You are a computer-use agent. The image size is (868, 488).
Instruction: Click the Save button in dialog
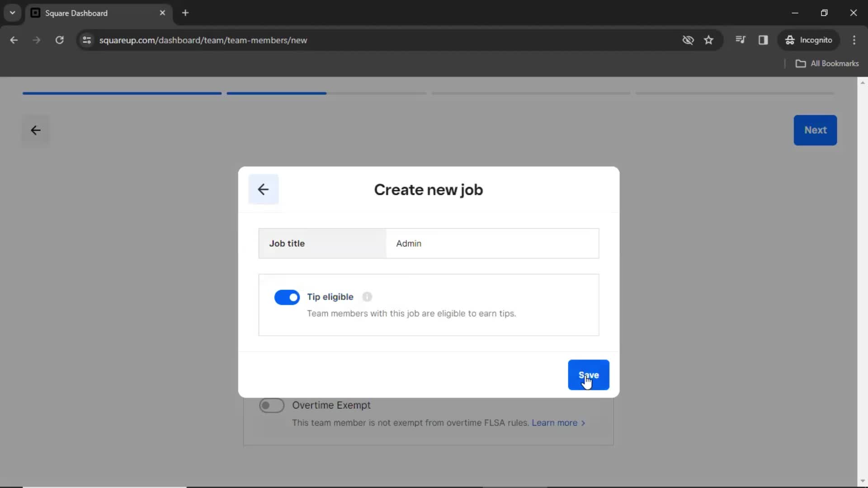[589, 375]
